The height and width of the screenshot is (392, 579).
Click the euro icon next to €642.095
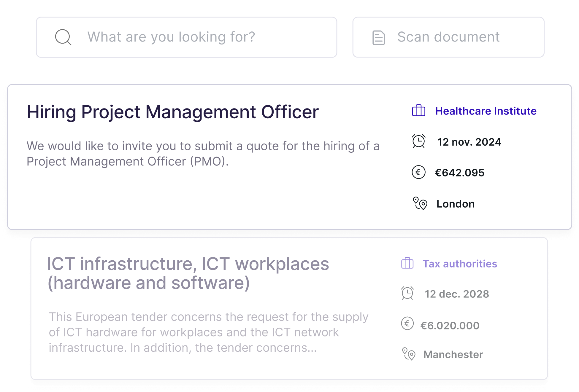tap(418, 173)
